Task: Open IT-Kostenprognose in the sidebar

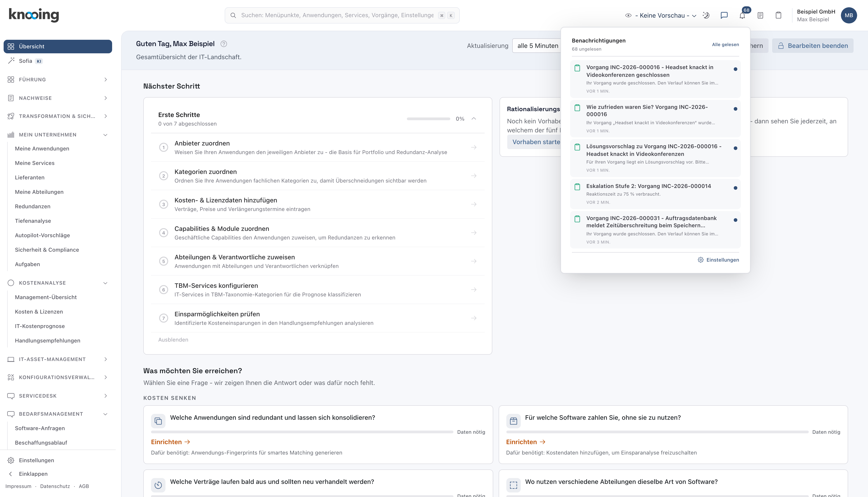Action: point(40,326)
